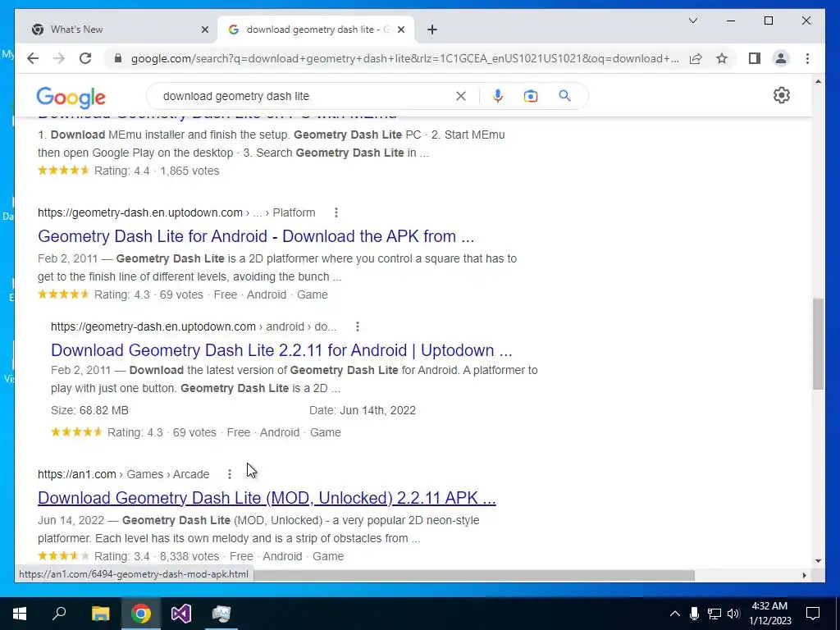The width and height of the screenshot is (840, 630).
Task: Go to the Google logo home page
Action: tap(71, 98)
